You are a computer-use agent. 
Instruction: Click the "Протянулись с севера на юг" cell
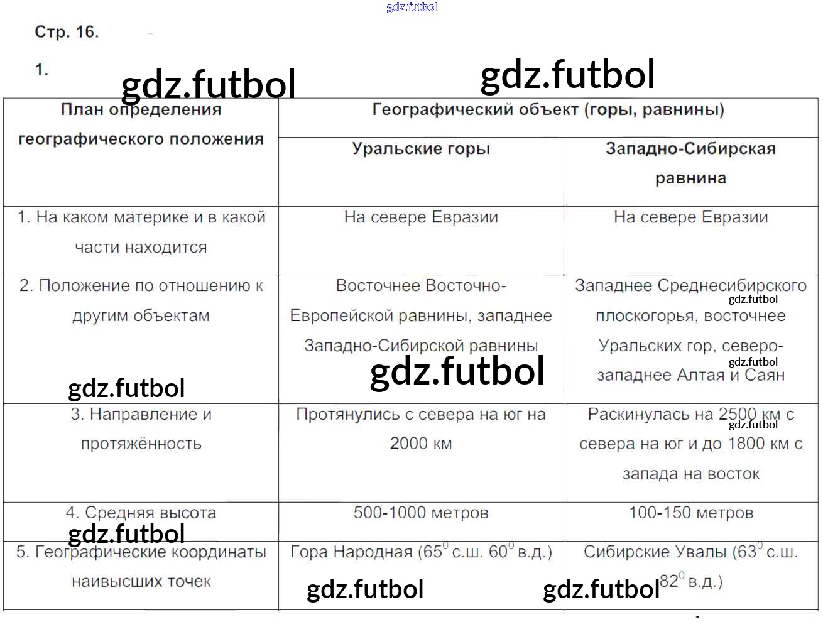click(x=421, y=429)
